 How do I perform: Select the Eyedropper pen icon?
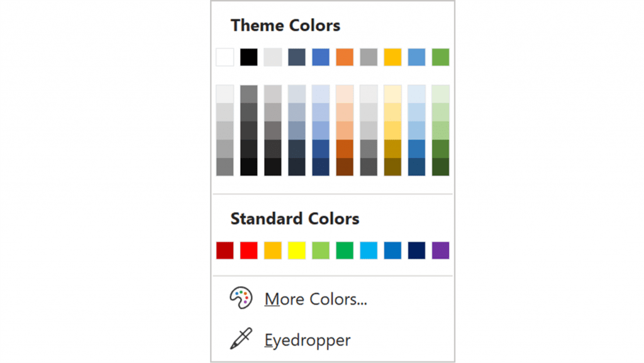point(241,339)
